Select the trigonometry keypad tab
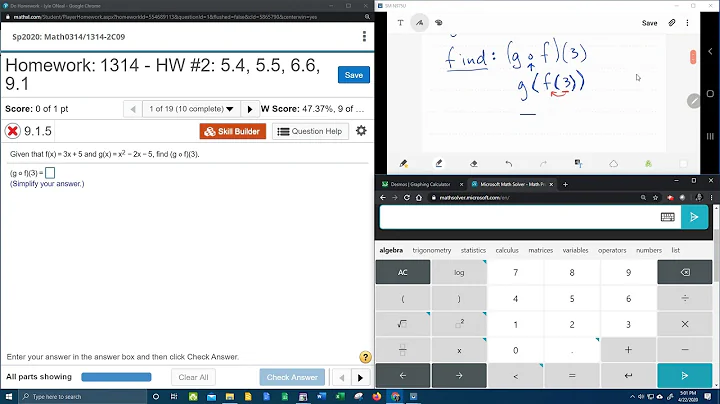Screen dimensions: 720x404 point(432,250)
